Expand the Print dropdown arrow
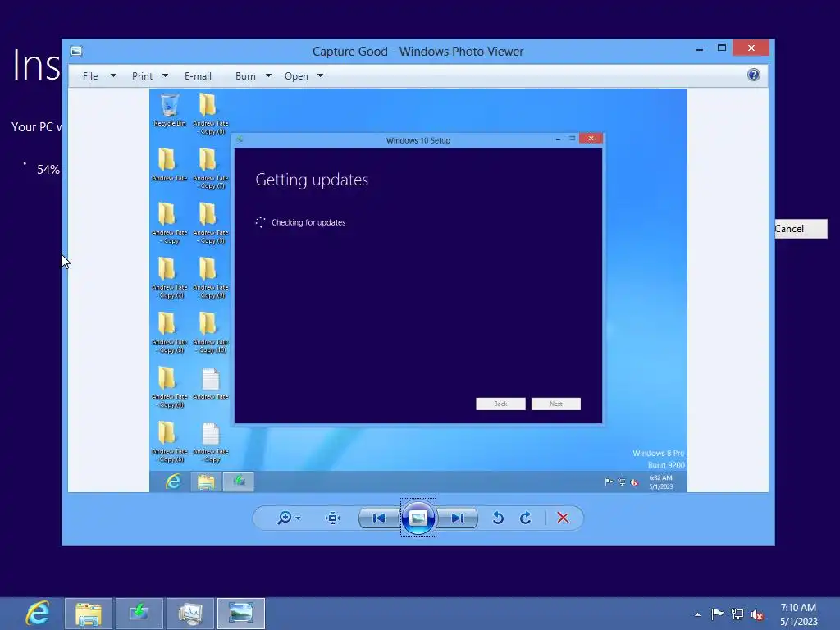 [165, 76]
